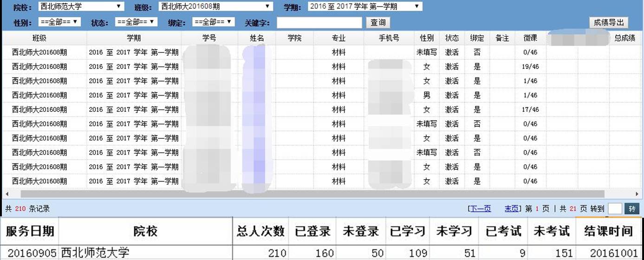Open the 学期 semester dropdown
644x260 pixels.
click(x=365, y=6)
